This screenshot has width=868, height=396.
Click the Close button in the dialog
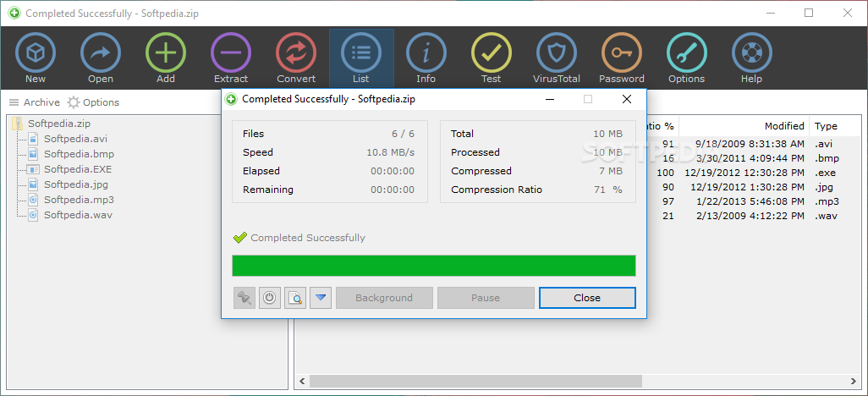tap(587, 298)
